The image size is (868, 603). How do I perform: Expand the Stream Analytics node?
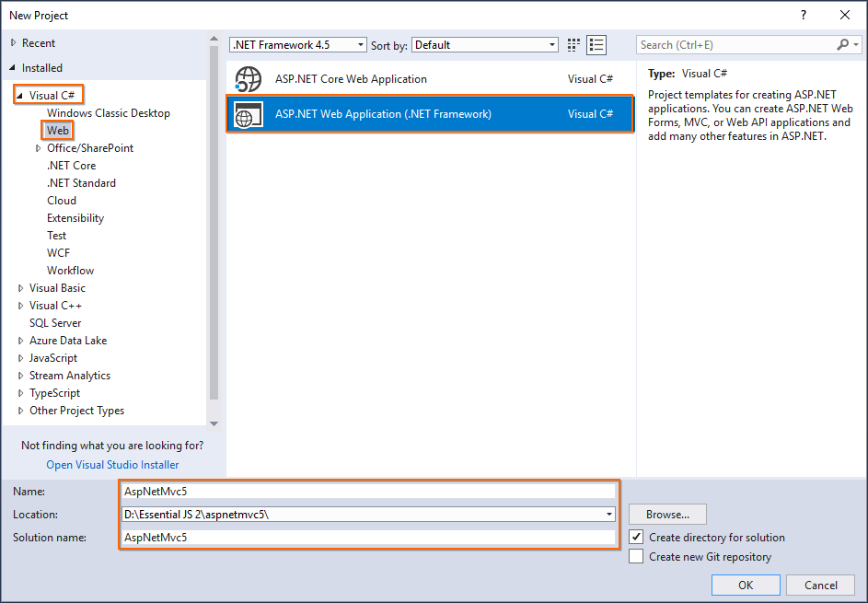[x=20, y=376]
